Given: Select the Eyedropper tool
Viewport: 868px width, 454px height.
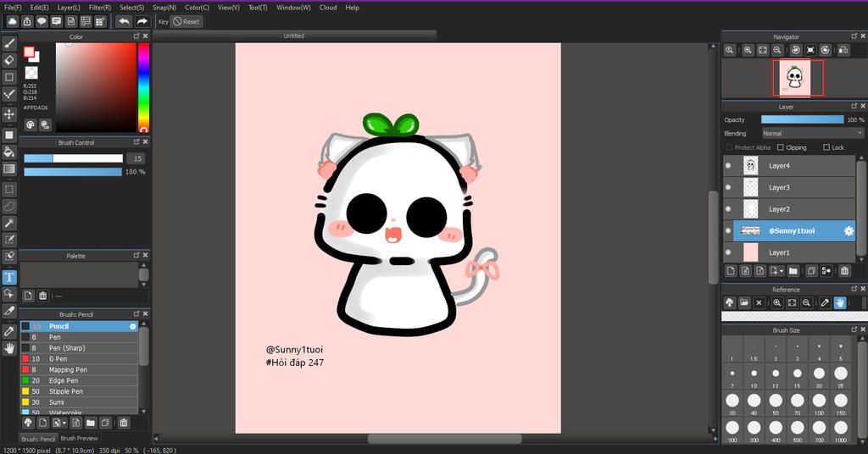Looking at the screenshot, I should [x=9, y=330].
